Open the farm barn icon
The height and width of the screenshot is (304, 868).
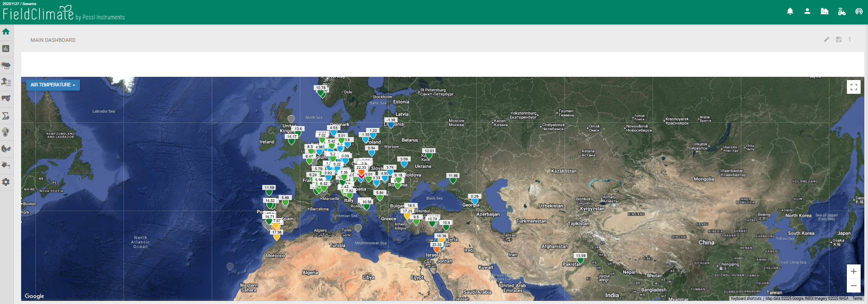click(824, 11)
